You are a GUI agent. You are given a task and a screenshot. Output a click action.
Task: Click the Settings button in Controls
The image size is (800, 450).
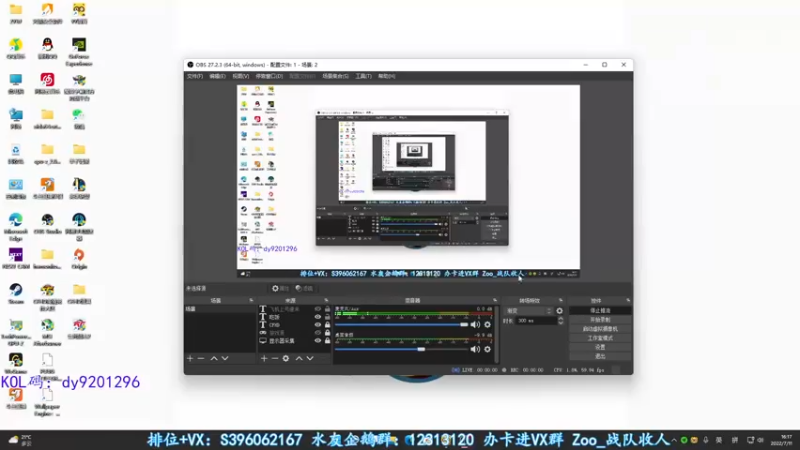pos(600,347)
